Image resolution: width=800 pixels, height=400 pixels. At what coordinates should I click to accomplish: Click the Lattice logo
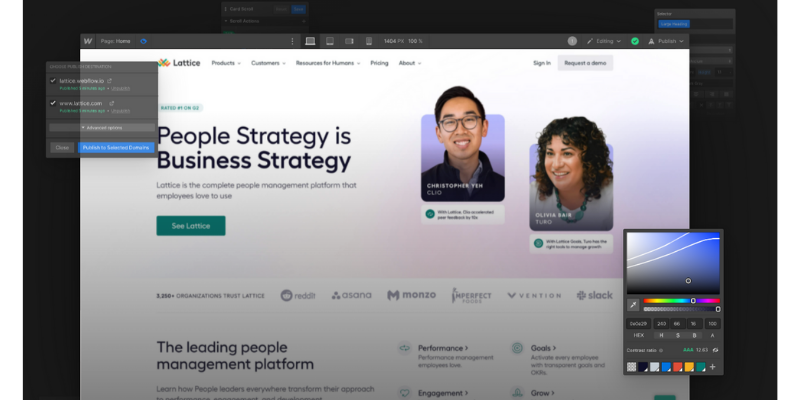[179, 63]
